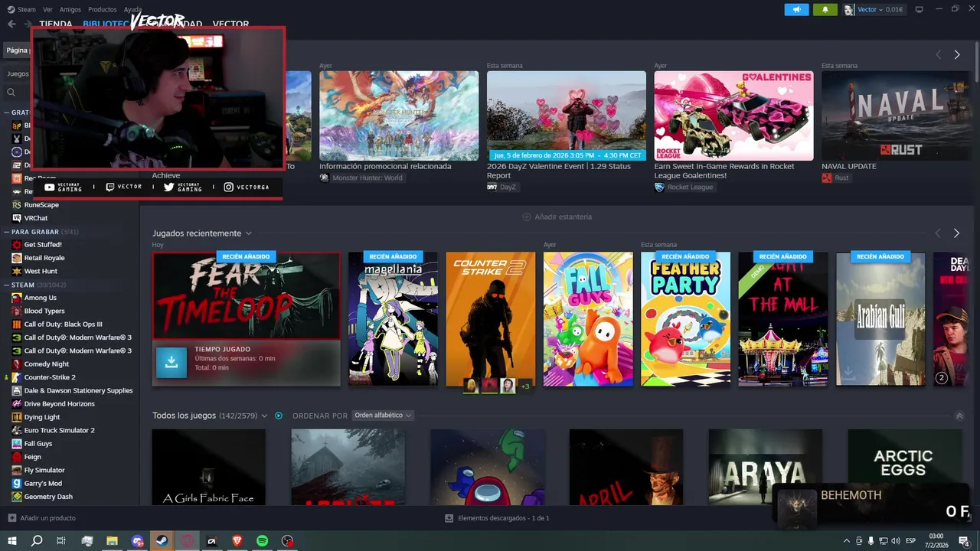Collapse the PARA GRABAR category
This screenshot has width=980, height=551.
tap(7, 232)
